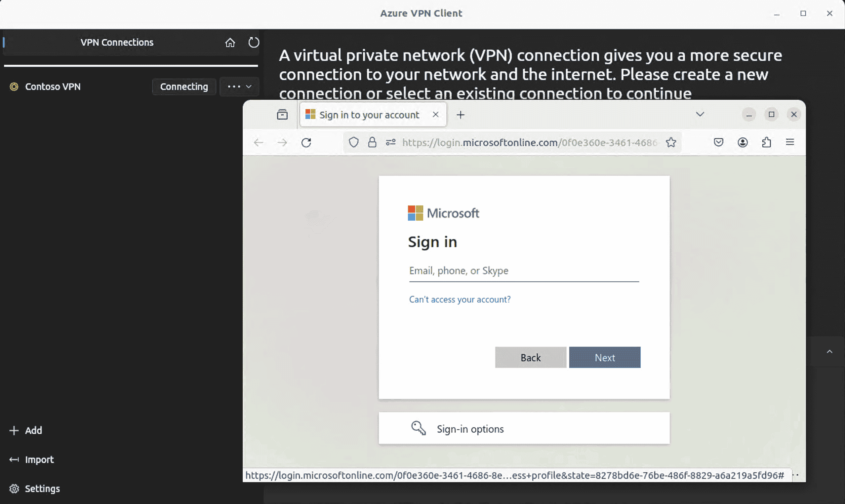This screenshot has width=845, height=504.
Task: Open the Can't access your account link
Action: pos(460,300)
